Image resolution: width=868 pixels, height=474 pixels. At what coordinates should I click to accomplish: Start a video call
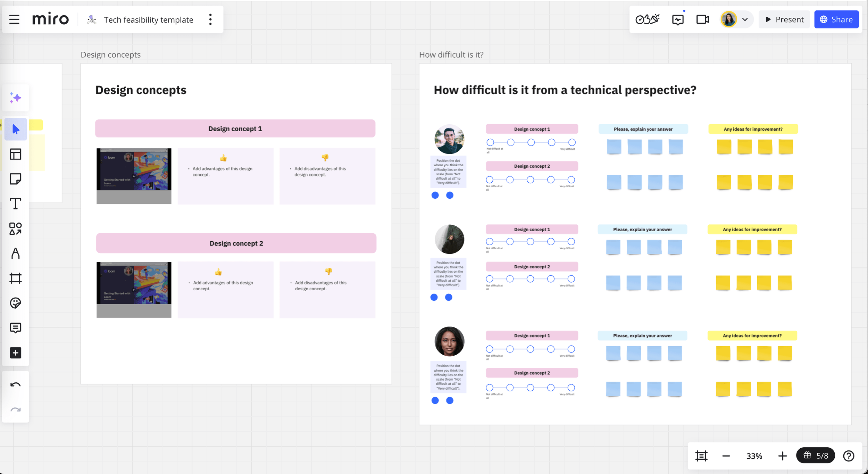[702, 19]
